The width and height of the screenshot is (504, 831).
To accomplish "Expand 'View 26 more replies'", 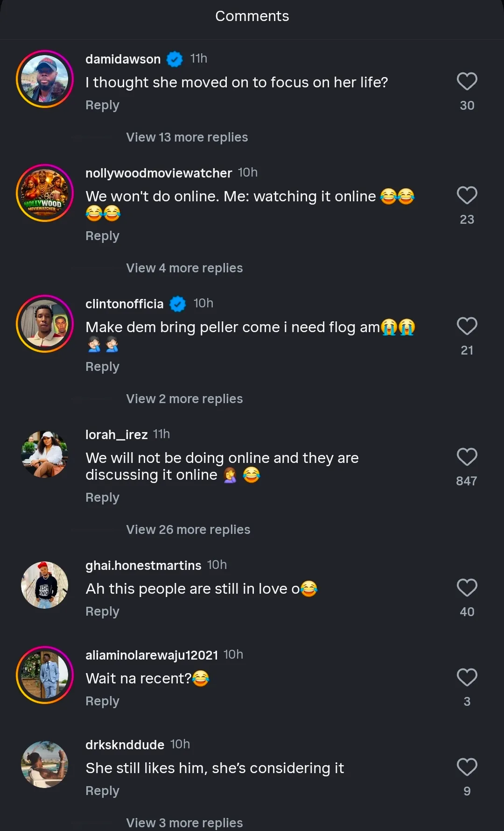I will 188,530.
